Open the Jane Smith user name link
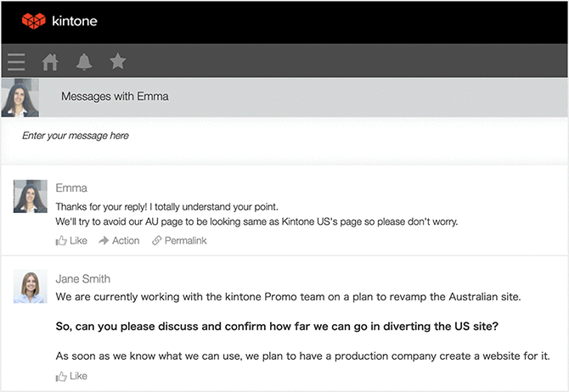 pos(83,279)
